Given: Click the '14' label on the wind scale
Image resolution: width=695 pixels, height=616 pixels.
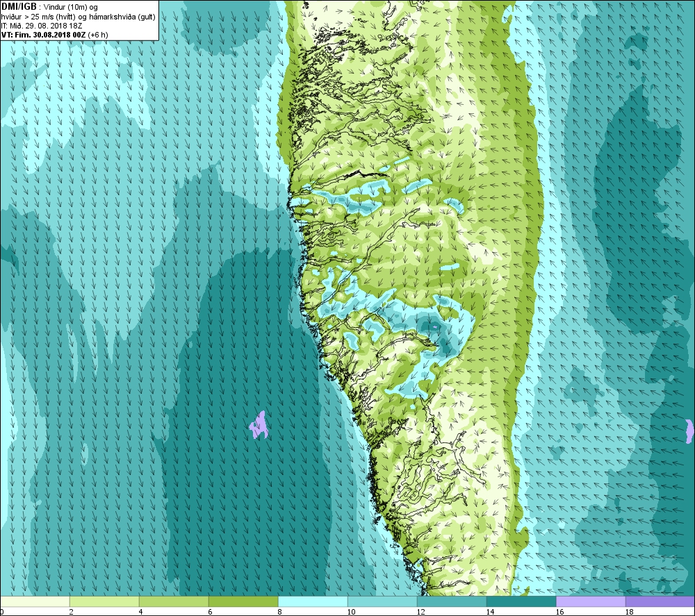Looking at the screenshot, I should (490, 612).
